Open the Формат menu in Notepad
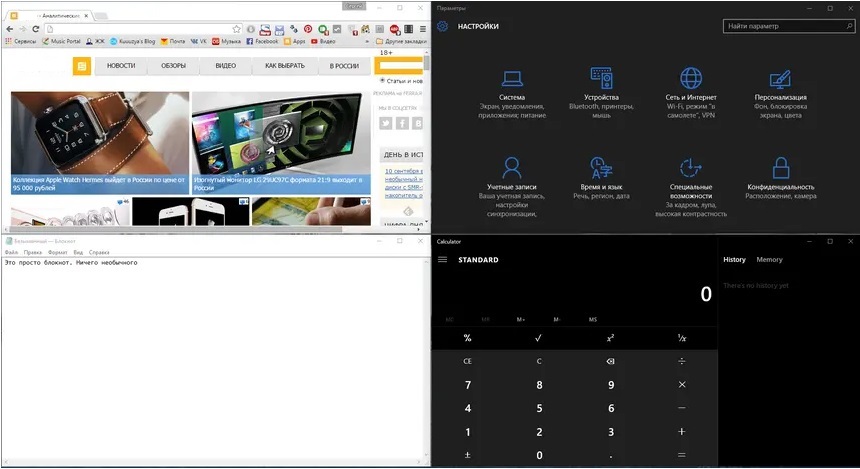The width and height of the screenshot is (860, 469). (x=58, y=252)
